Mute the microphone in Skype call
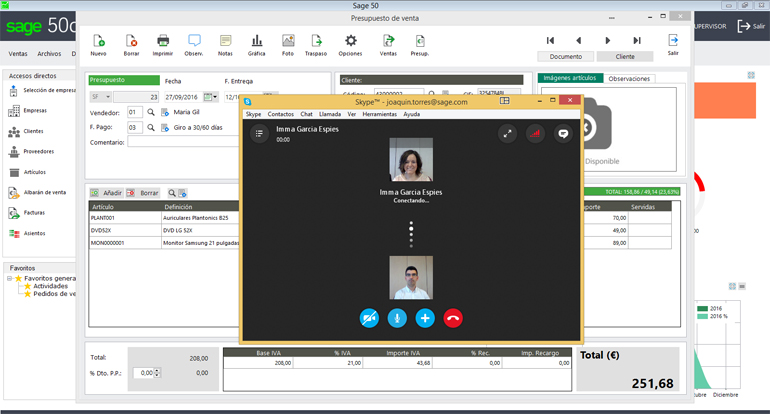The height and width of the screenshot is (414, 770). (x=397, y=318)
